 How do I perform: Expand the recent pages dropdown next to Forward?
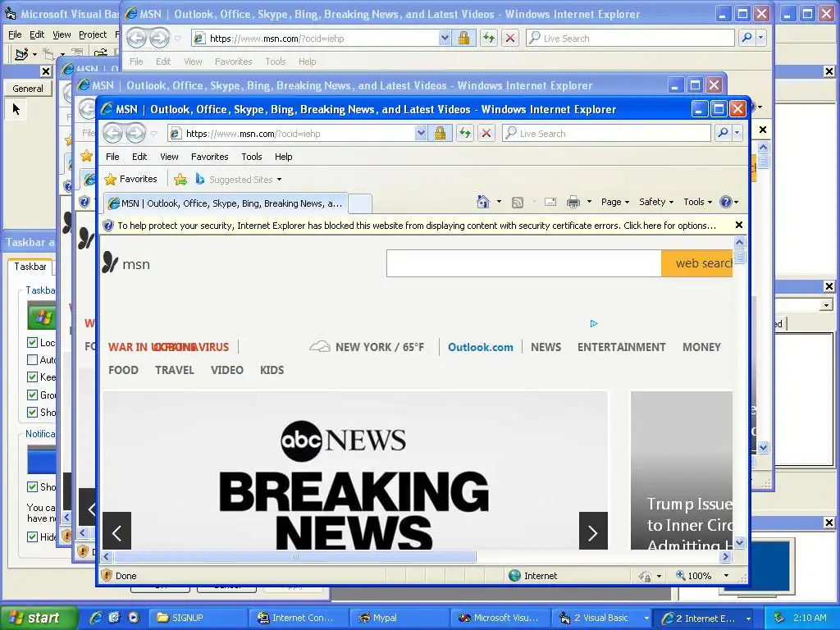coord(153,134)
